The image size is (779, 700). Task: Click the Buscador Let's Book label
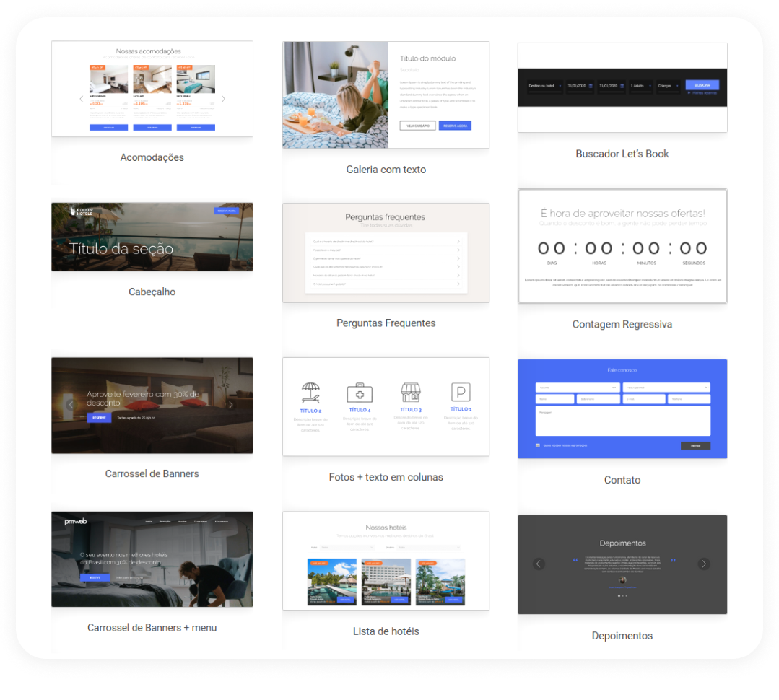(622, 154)
